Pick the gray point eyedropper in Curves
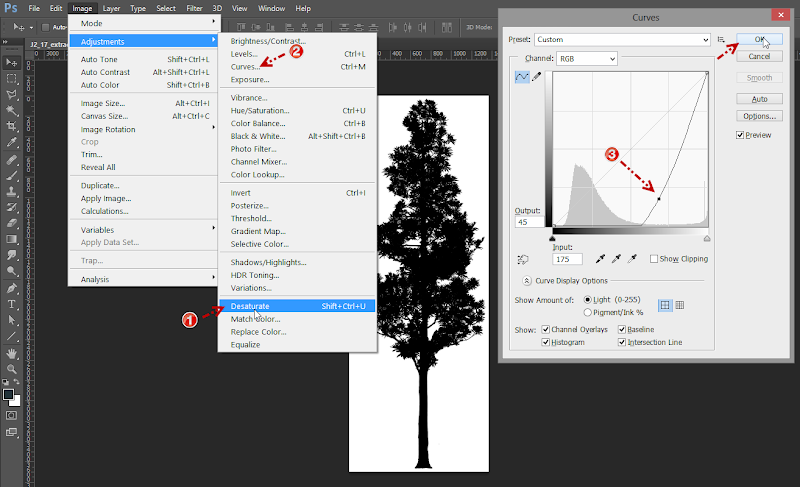 tap(616, 259)
